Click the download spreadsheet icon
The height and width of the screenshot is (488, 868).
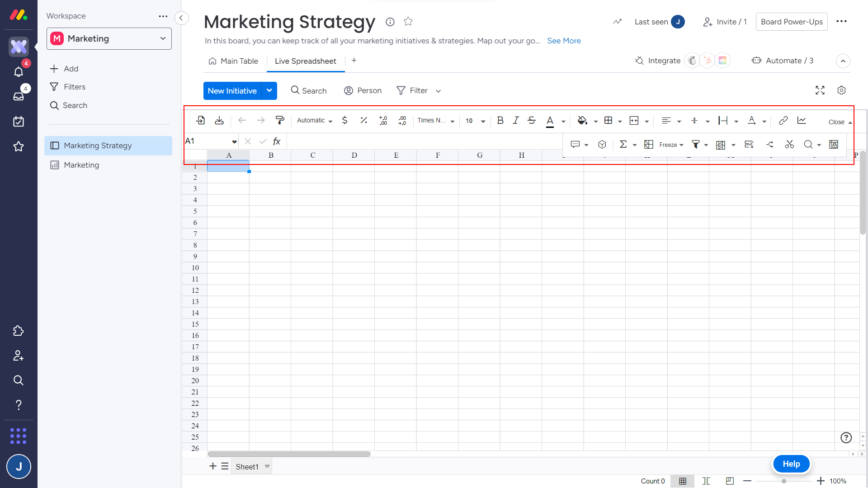click(219, 120)
